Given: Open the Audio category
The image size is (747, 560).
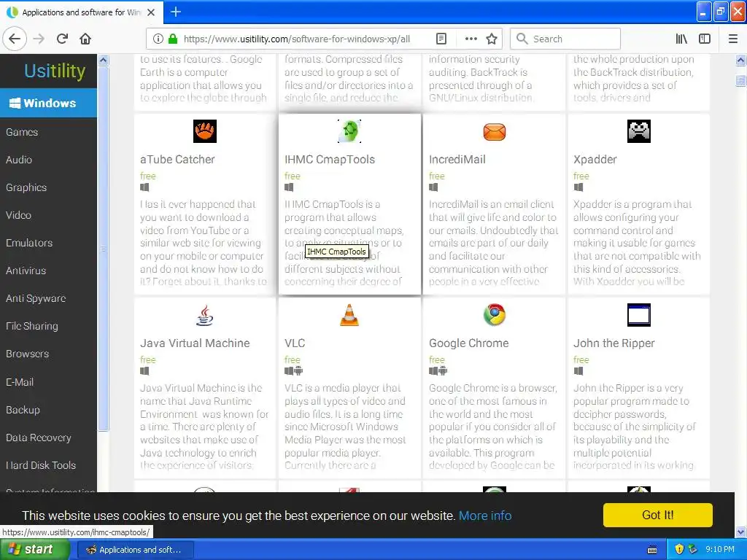Looking at the screenshot, I should click(19, 160).
